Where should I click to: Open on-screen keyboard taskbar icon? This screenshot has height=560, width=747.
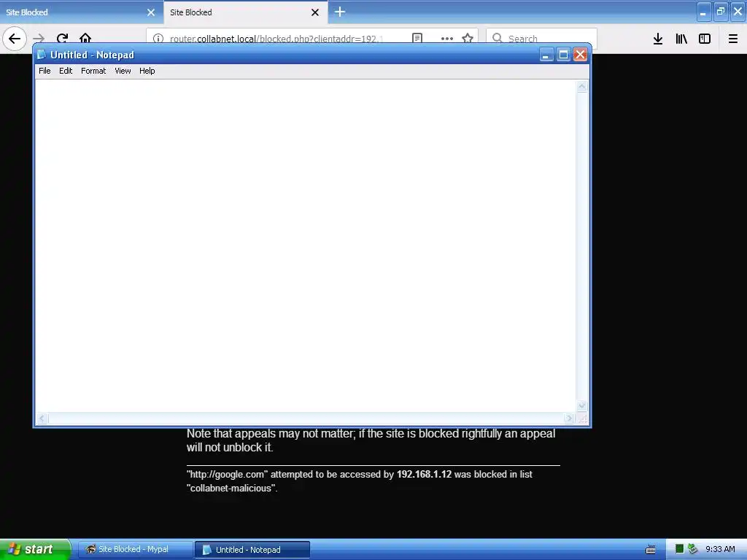[x=651, y=550]
